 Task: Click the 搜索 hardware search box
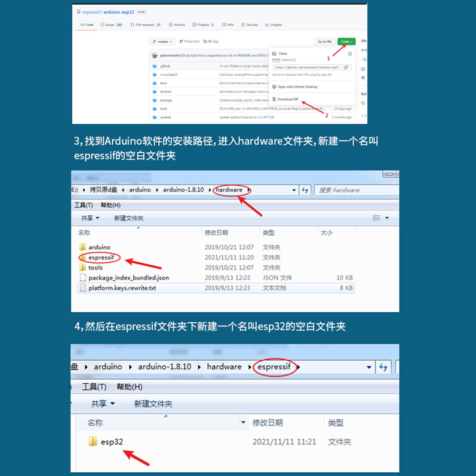coord(357,190)
